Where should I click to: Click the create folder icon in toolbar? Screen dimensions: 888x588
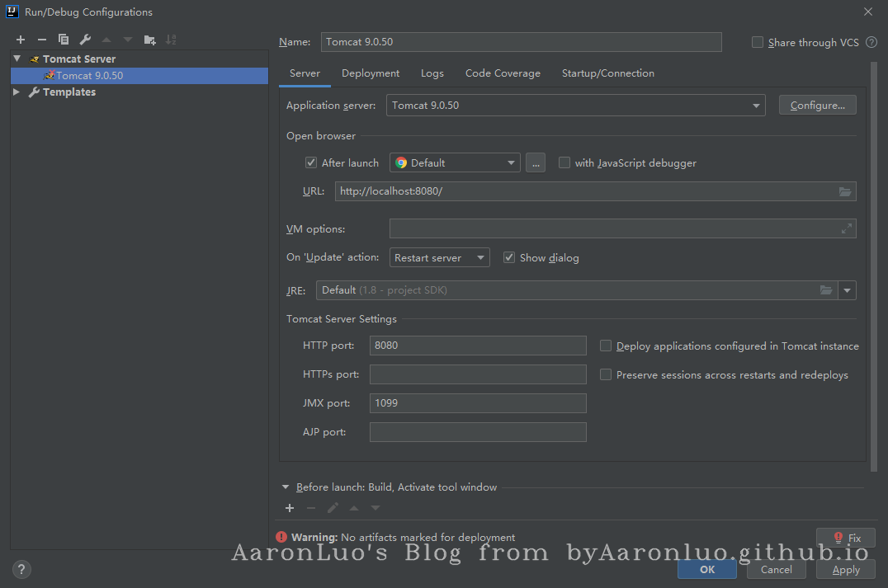149,40
